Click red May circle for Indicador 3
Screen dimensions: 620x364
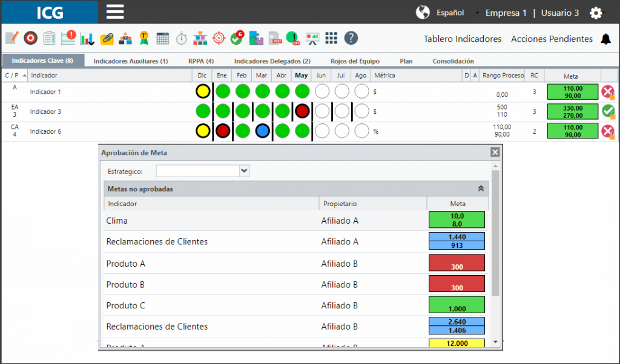pyautogui.click(x=302, y=111)
